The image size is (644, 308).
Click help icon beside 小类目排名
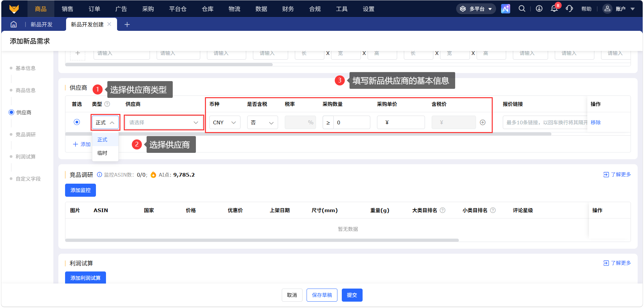[x=493, y=210]
